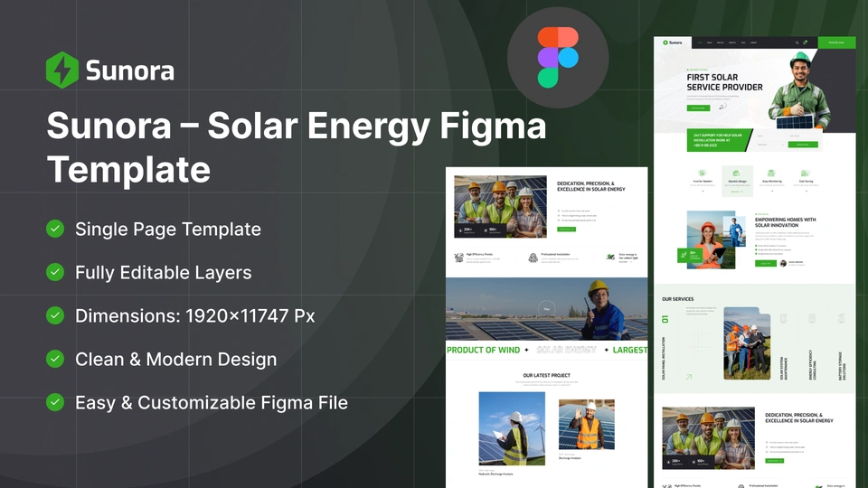Image resolution: width=868 pixels, height=488 pixels.
Task: Click the Durable Design highlighted feature card
Action: pos(737,181)
